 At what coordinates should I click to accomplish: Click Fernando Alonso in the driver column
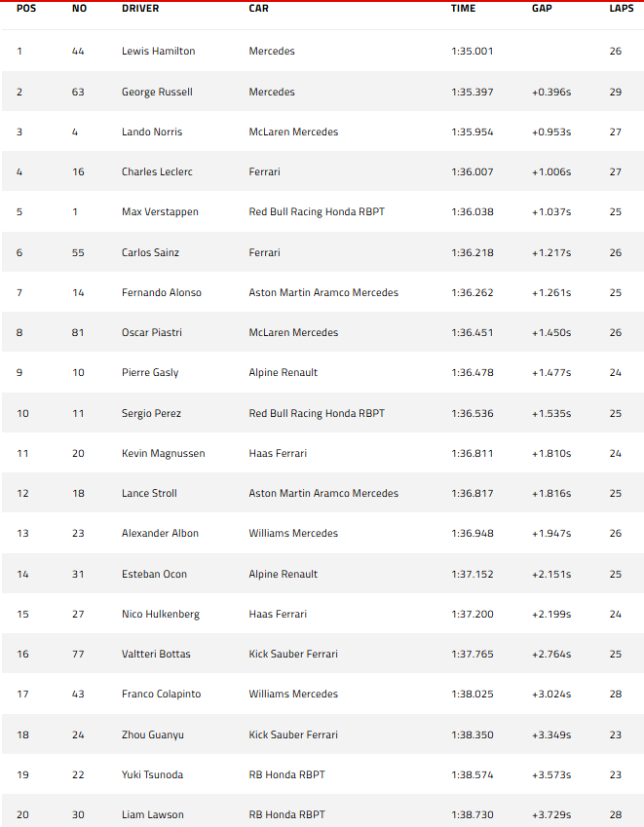[162, 293]
